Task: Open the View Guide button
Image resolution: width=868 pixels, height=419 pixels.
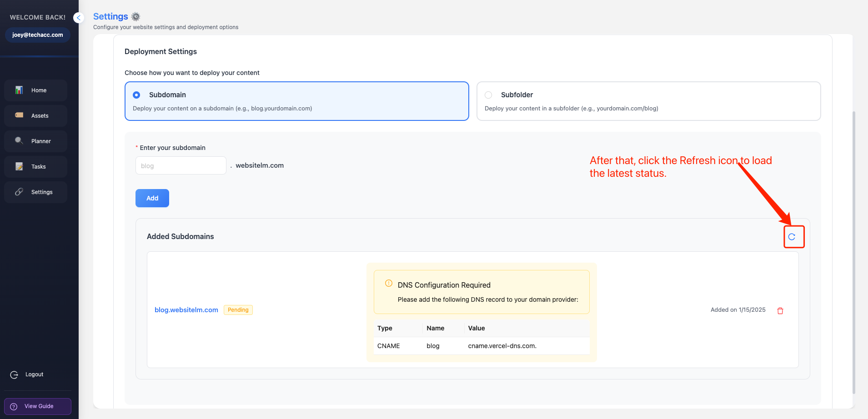Action: pos(38,406)
